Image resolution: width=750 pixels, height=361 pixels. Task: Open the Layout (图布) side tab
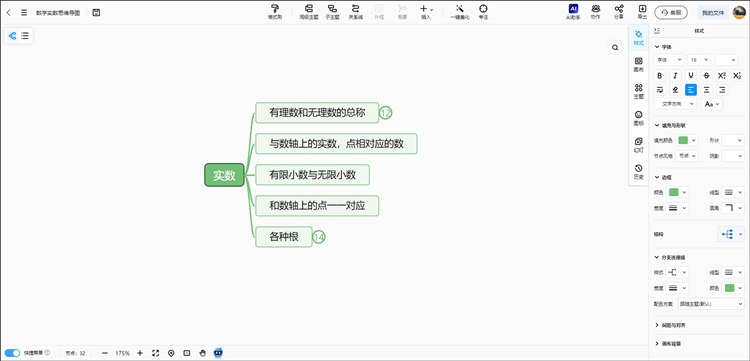tap(638, 65)
